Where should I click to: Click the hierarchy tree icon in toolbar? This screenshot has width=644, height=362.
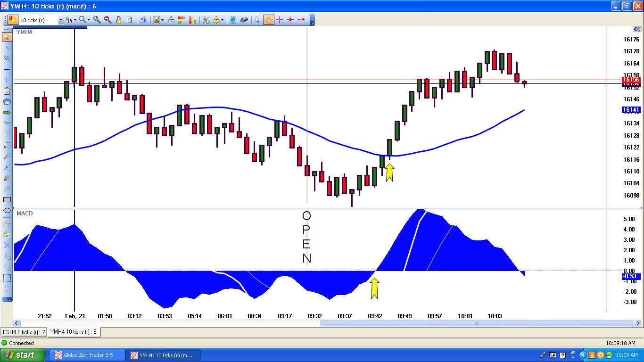[171, 20]
